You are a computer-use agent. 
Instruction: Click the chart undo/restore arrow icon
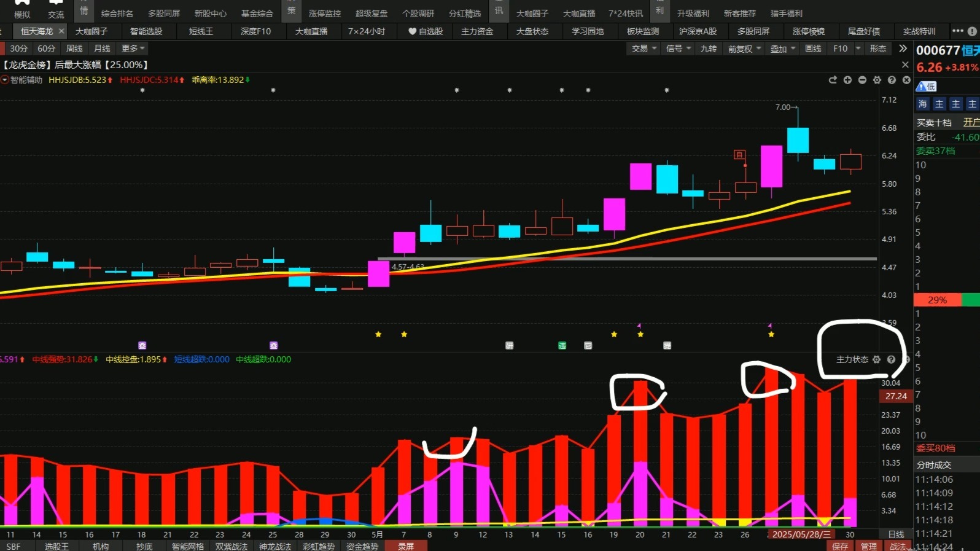coord(833,80)
